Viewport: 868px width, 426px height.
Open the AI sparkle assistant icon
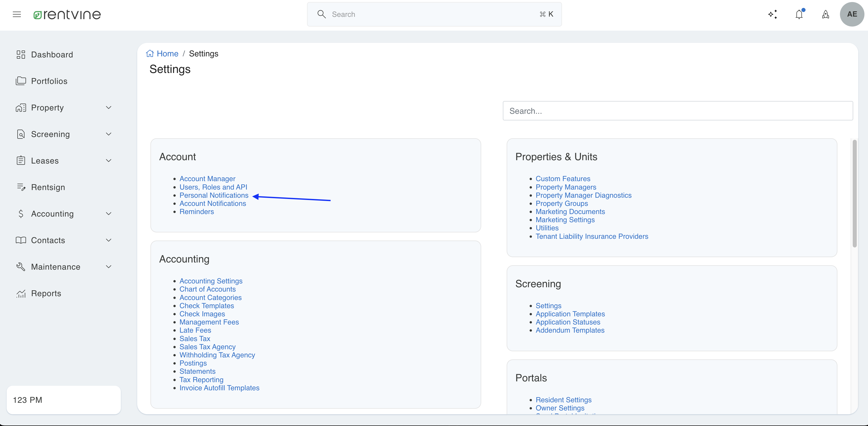pyautogui.click(x=773, y=14)
